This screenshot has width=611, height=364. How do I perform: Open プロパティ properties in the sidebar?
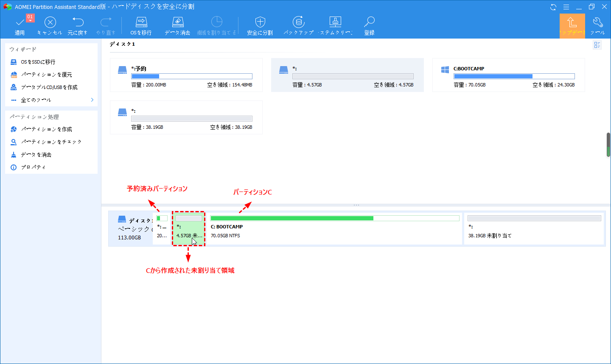pos(28,167)
